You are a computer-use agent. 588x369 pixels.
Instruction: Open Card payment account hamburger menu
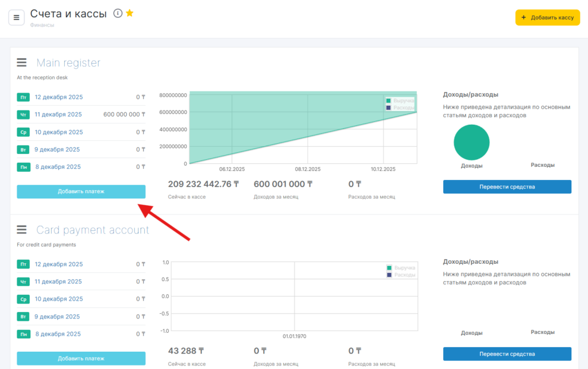pyautogui.click(x=22, y=230)
